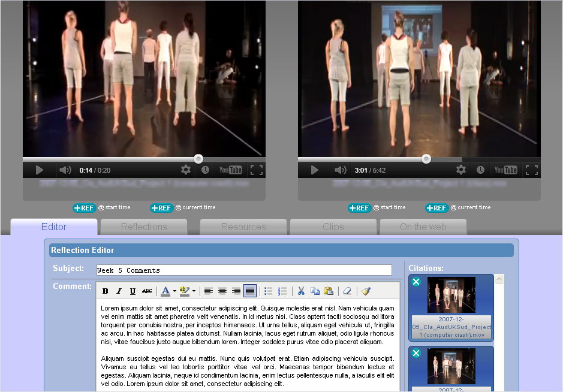Switch to the Resources tab
This screenshot has width=563, height=392.
243,227
